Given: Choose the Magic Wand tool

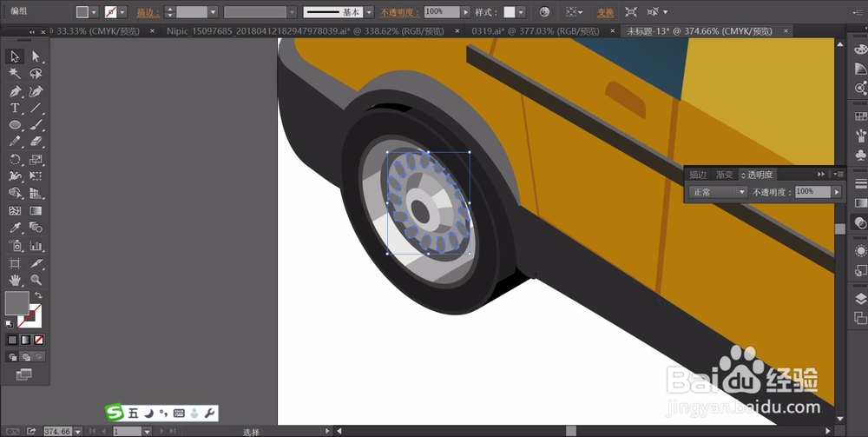Looking at the screenshot, I should tap(15, 73).
